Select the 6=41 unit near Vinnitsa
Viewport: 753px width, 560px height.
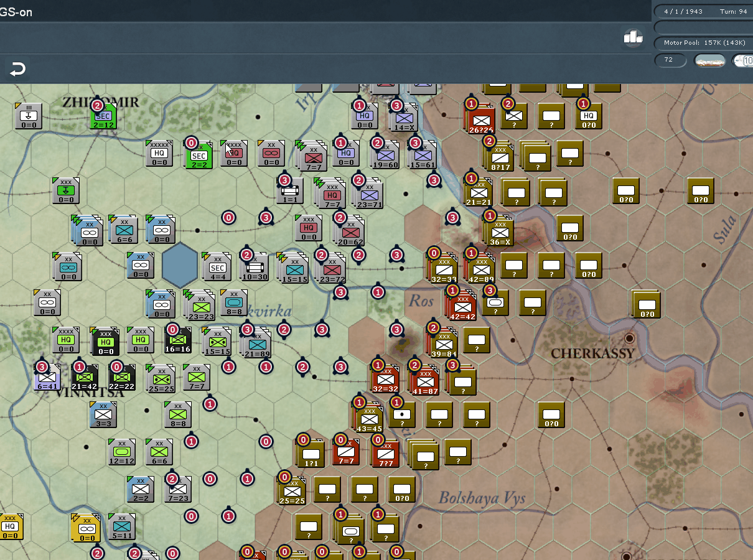pos(47,377)
